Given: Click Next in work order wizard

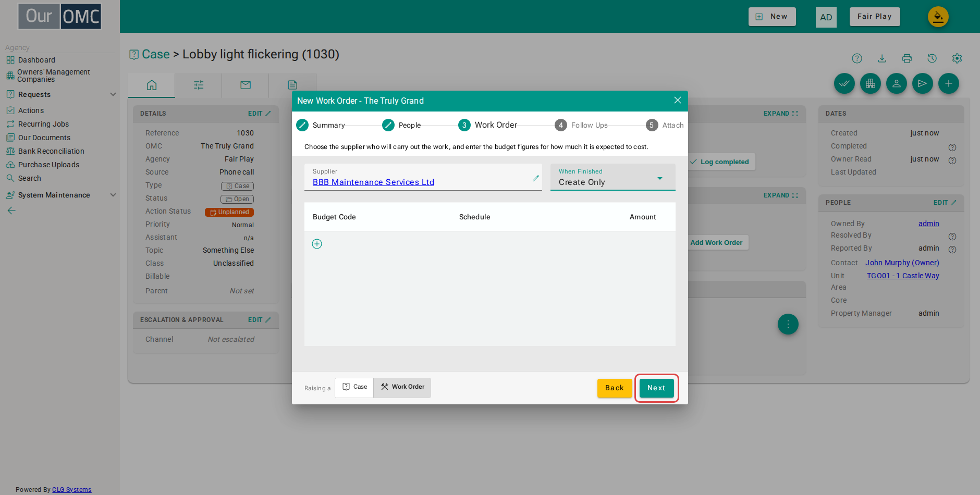Looking at the screenshot, I should (656, 388).
